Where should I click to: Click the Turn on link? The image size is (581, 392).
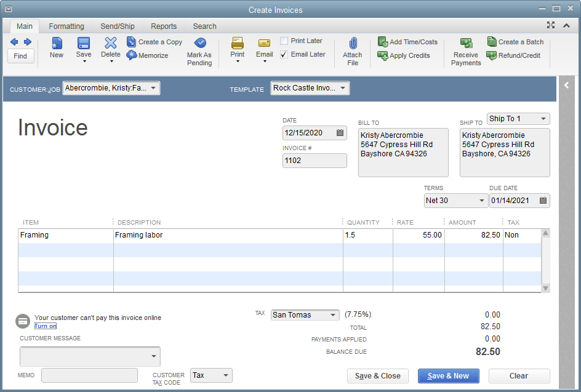(x=46, y=326)
